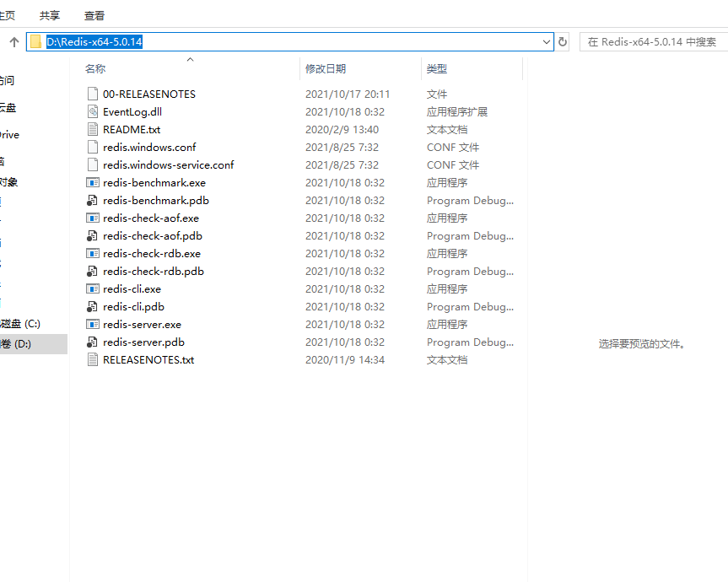Click Program Debug... type of redis-server.pdb

click(470, 342)
